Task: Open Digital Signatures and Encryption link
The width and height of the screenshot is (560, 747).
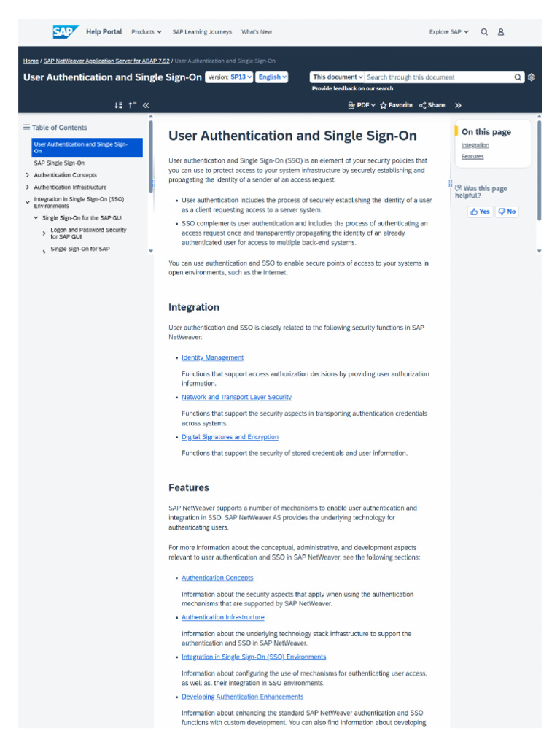Action: click(230, 437)
